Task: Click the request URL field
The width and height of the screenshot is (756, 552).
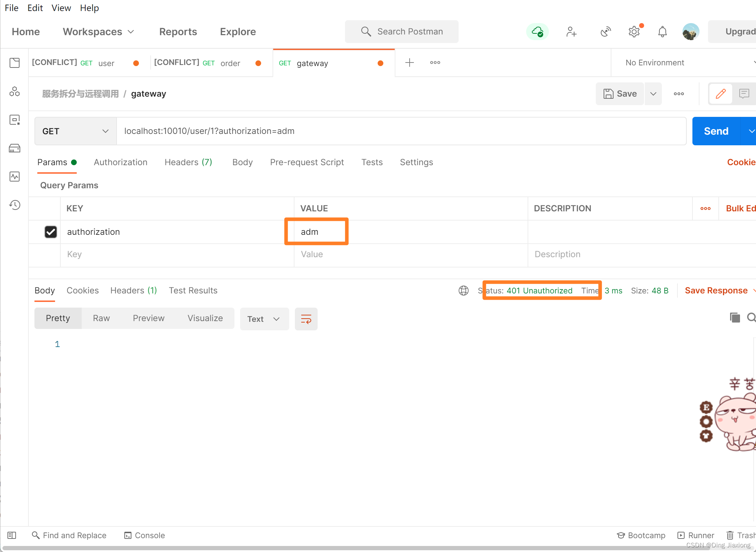Action: pyautogui.click(x=401, y=131)
